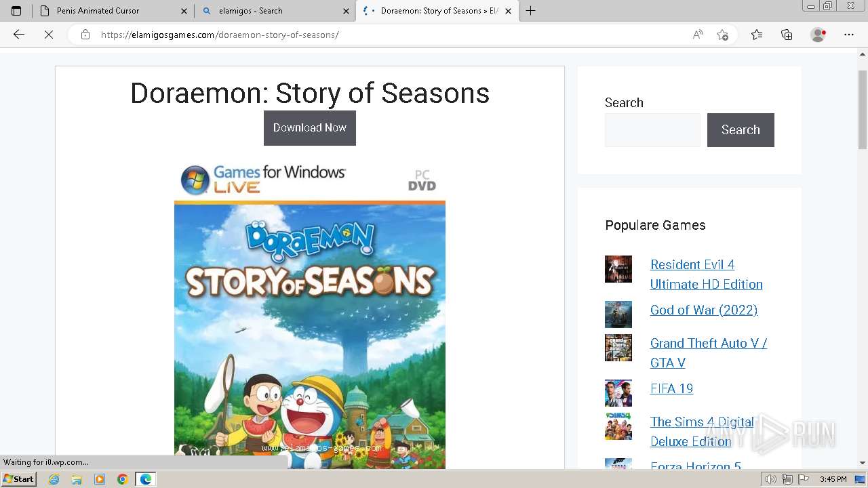868x488 pixels.
Task: Select the Microsoft Edge taskbar button
Action: [x=146, y=479]
